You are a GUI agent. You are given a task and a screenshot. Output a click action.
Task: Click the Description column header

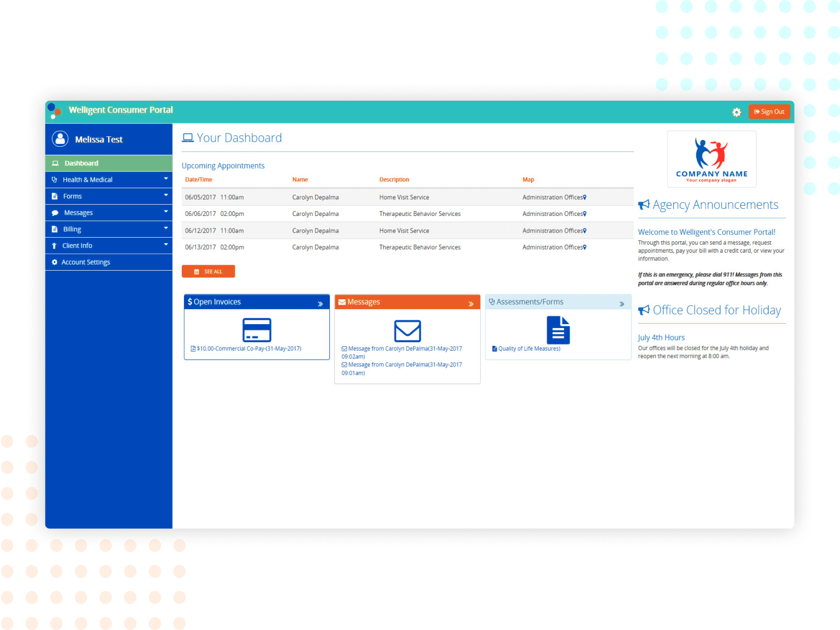pos(394,180)
